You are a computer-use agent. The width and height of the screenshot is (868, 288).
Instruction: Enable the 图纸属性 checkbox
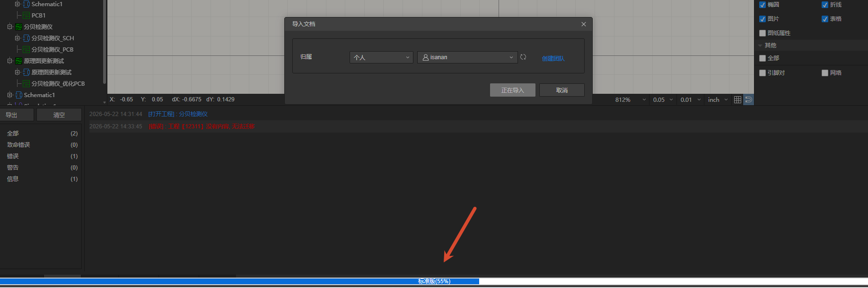tap(763, 33)
